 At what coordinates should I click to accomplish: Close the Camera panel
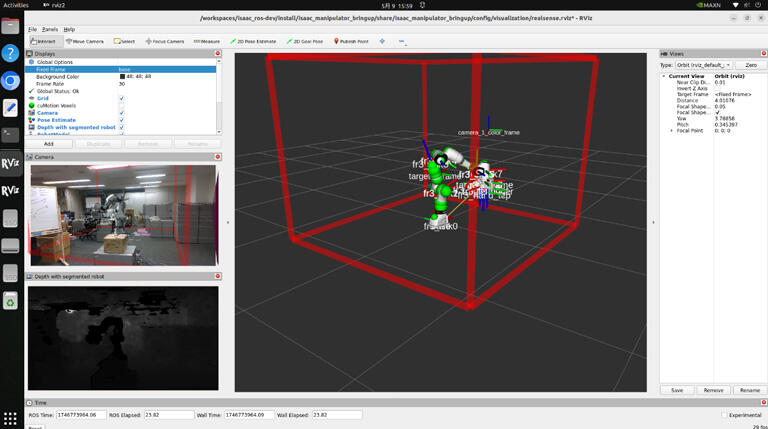tap(218, 157)
